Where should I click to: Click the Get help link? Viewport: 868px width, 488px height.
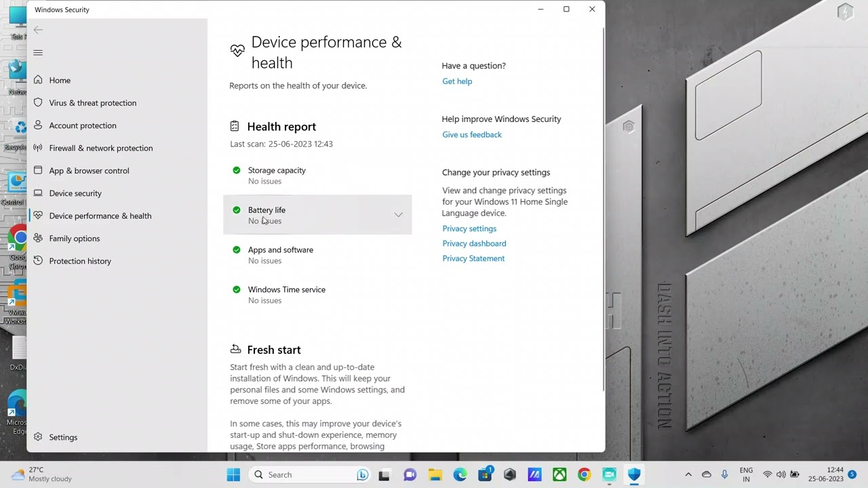(x=457, y=81)
